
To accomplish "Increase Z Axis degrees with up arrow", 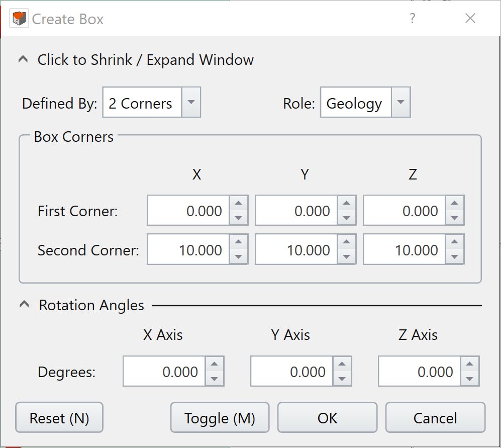I will point(469,364).
